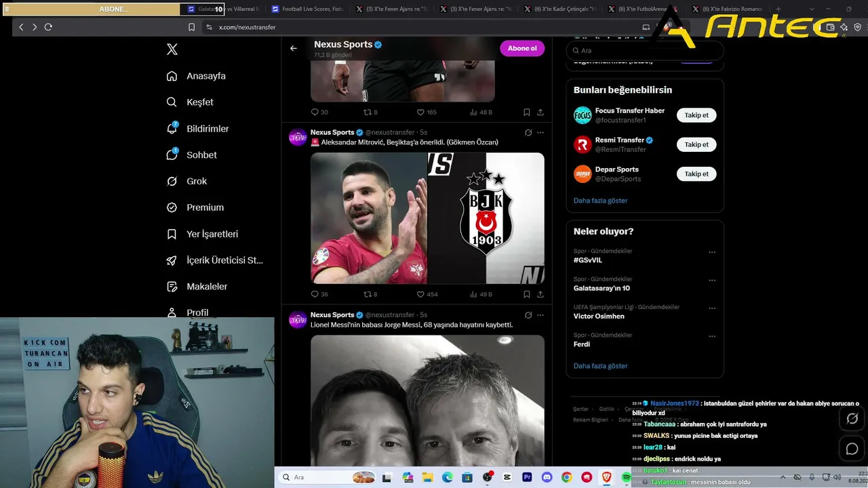
Task: Open Spotify from the taskbar
Action: coord(626,477)
